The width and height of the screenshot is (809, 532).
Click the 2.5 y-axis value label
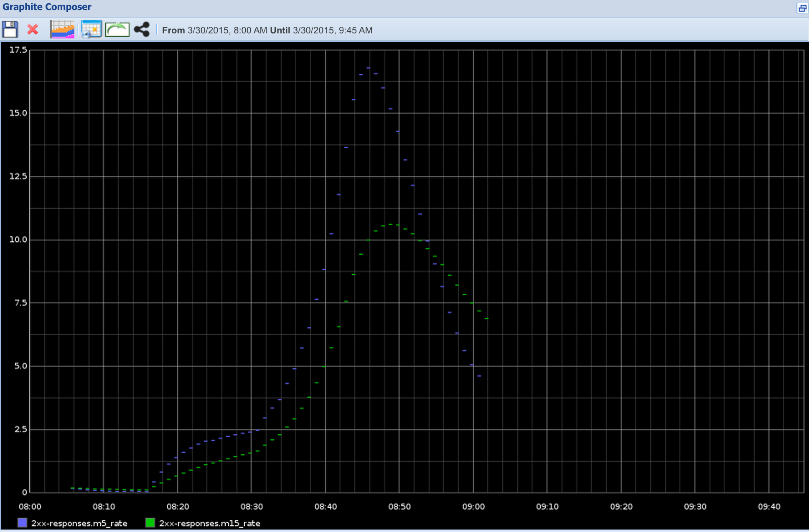pos(20,429)
